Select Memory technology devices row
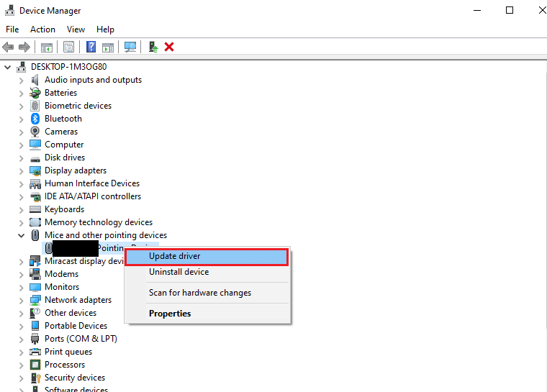This screenshot has width=547, height=392. click(x=99, y=222)
